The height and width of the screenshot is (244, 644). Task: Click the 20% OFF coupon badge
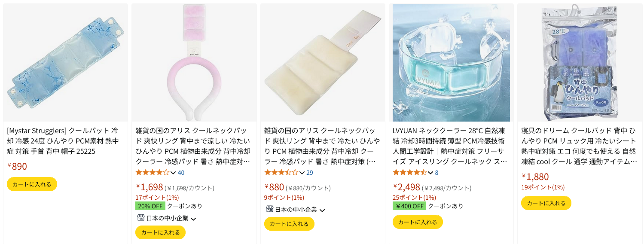point(150,206)
